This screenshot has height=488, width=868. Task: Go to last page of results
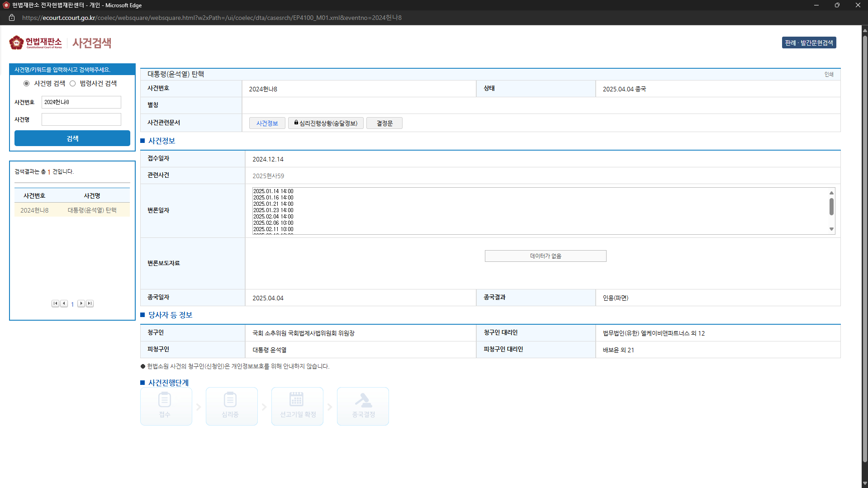pos(90,303)
